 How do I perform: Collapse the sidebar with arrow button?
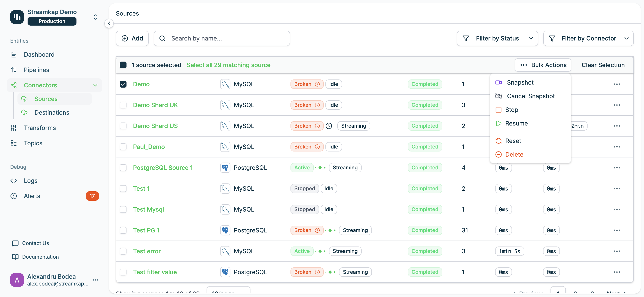click(109, 23)
